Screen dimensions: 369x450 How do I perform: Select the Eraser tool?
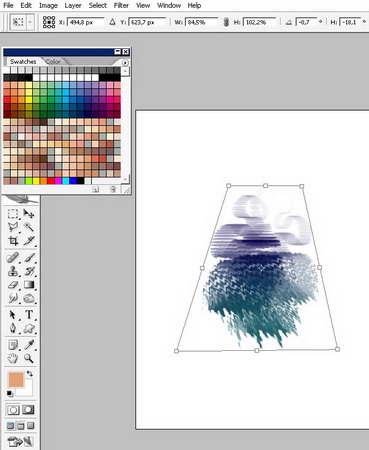(x=13, y=285)
